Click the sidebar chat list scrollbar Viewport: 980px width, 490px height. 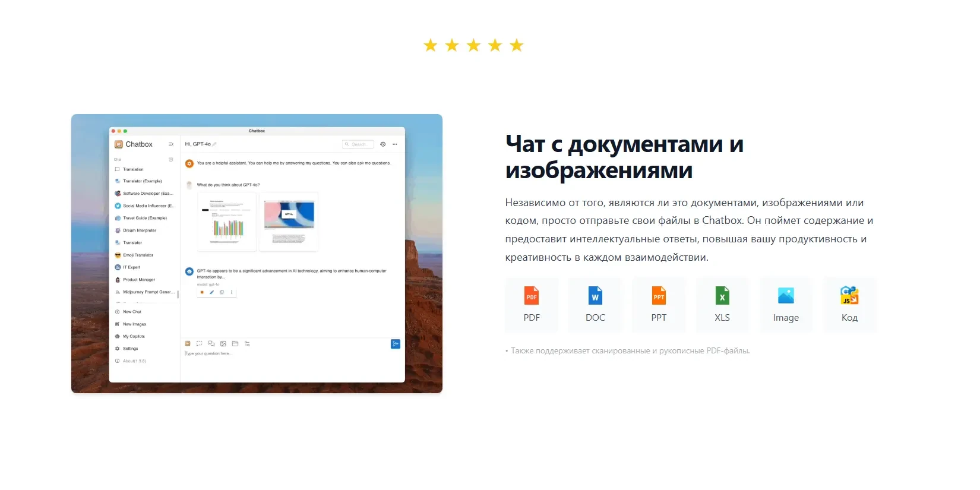[x=178, y=294]
